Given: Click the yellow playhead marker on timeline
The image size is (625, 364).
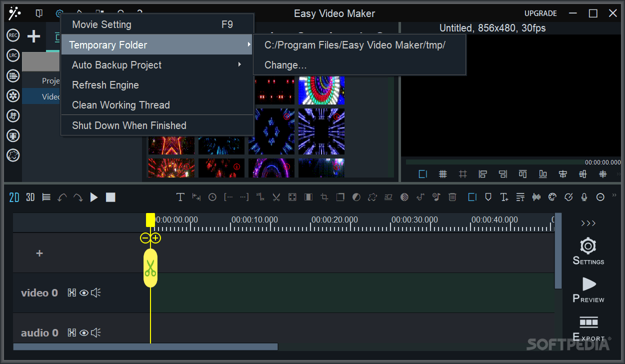Looking at the screenshot, I should tap(150, 220).
